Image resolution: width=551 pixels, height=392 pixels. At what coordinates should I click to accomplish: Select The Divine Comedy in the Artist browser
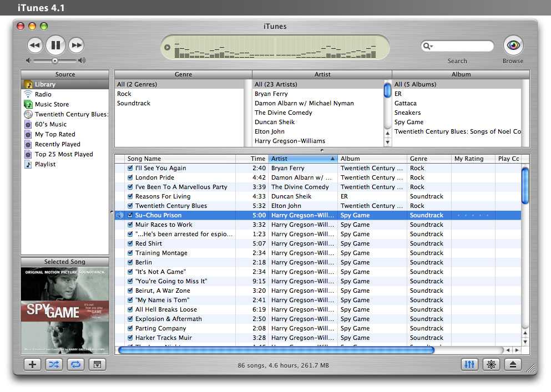click(318, 113)
